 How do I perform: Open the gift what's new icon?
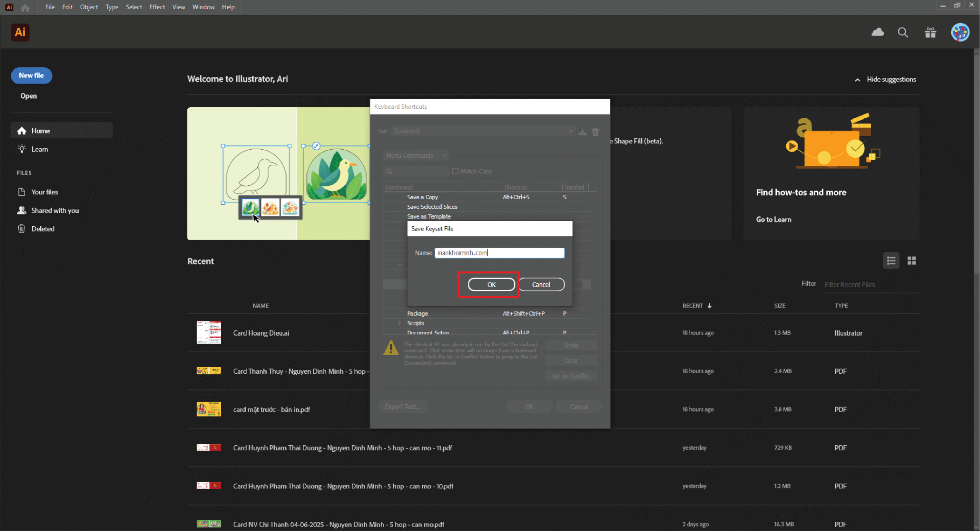click(x=930, y=33)
